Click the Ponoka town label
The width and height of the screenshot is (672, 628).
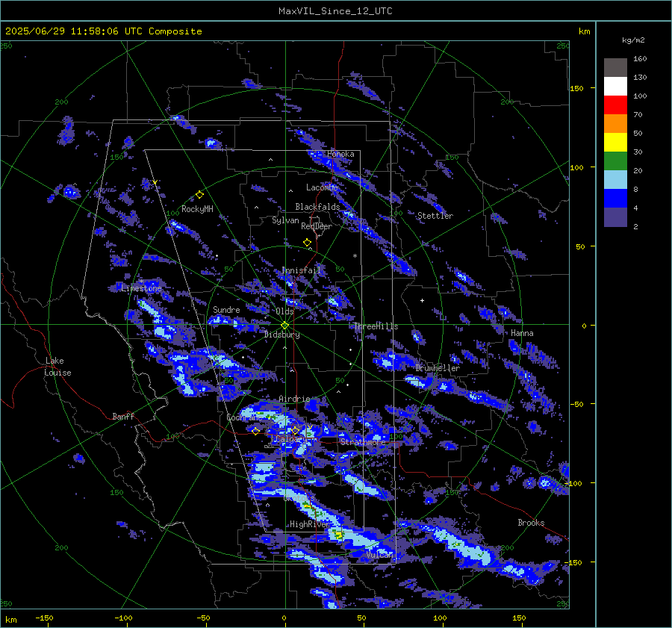tap(340, 154)
